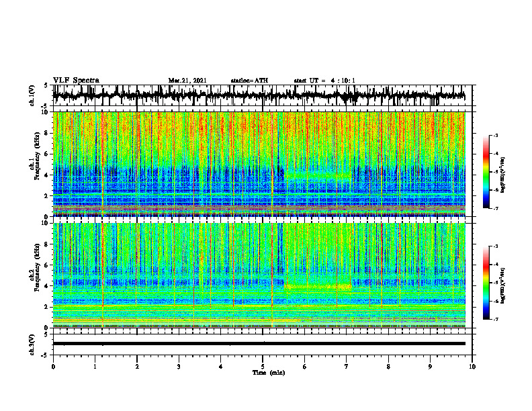Screen dimensions: 532x411
Task: Click the "Time (min)" axis label
Action: coord(269,373)
